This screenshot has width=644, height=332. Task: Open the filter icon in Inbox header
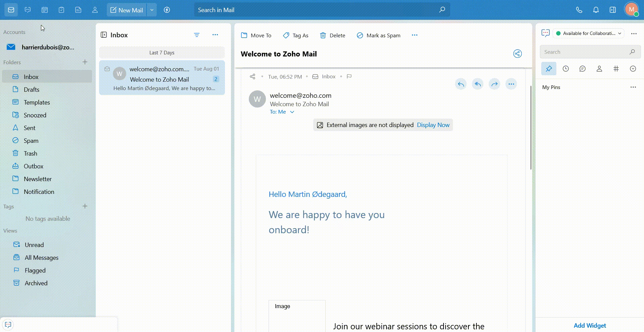tap(197, 35)
